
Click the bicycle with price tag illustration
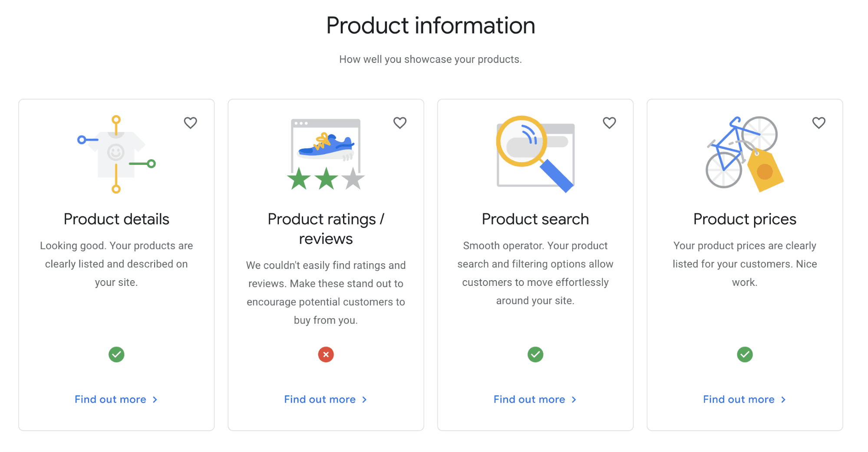(x=744, y=154)
